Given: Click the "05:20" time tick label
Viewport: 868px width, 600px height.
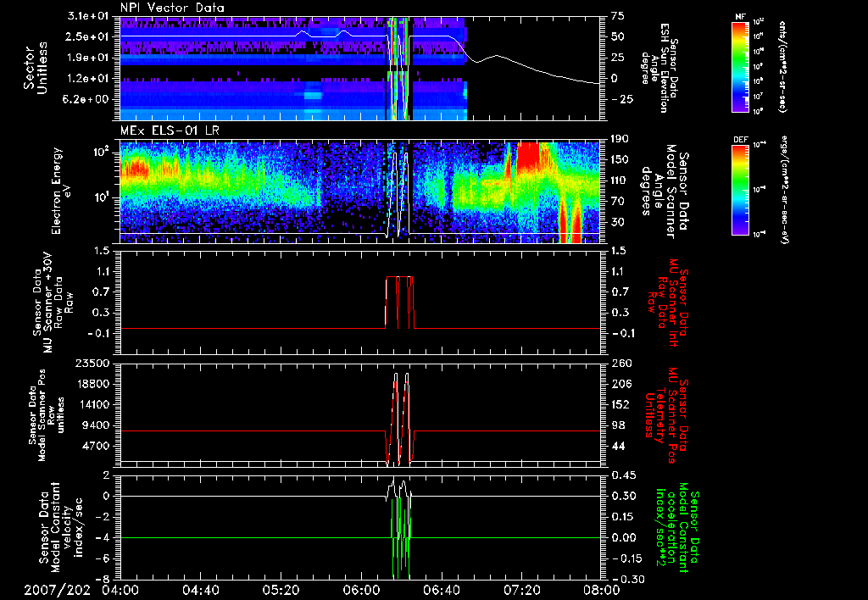Looking at the screenshot, I should [281, 590].
